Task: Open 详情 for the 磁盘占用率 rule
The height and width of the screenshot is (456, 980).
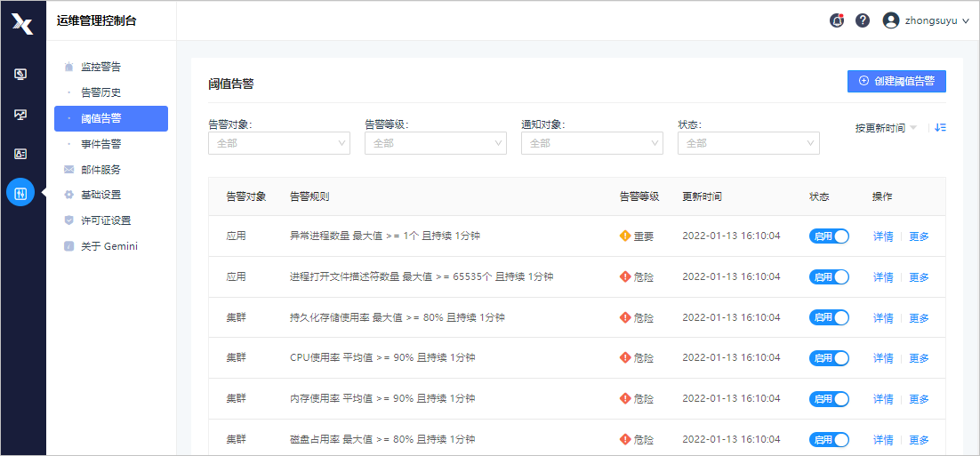Action: (x=883, y=440)
